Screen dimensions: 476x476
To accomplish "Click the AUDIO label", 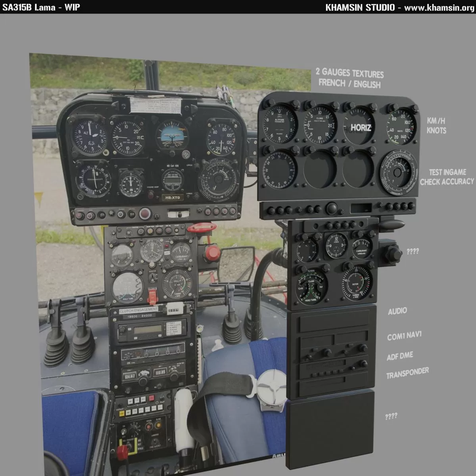I will click(x=397, y=311).
